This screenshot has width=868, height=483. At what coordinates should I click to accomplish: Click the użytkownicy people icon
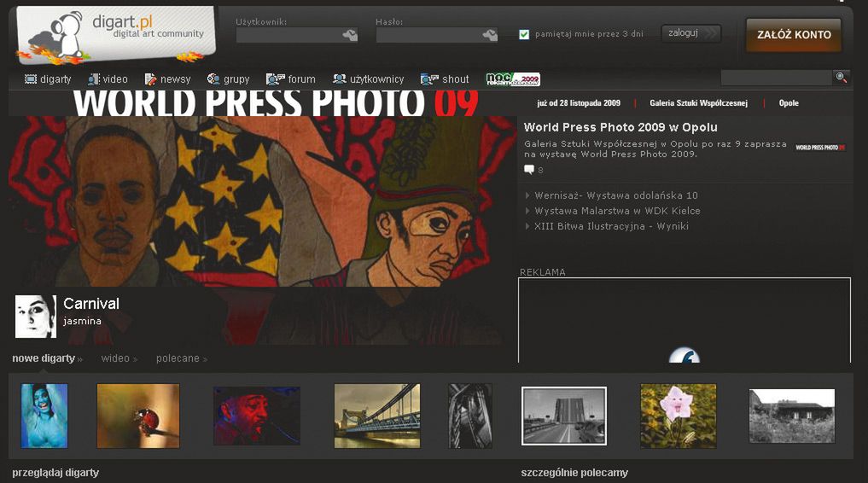click(340, 79)
